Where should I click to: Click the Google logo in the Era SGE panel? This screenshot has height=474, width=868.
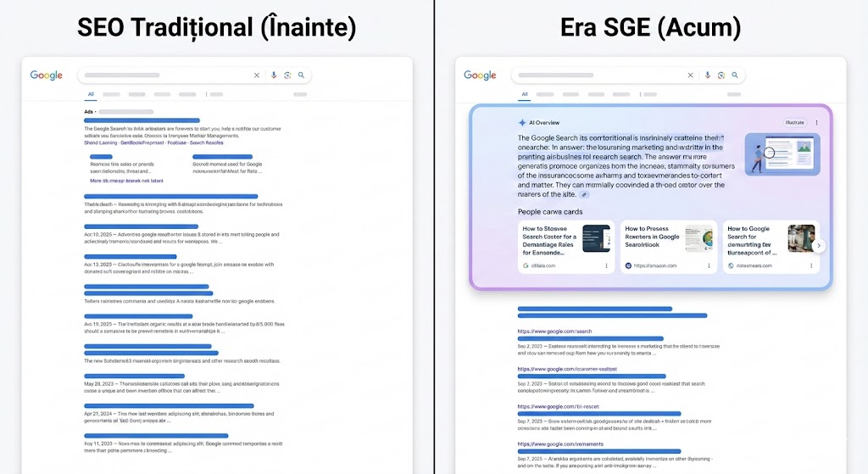pos(480,75)
